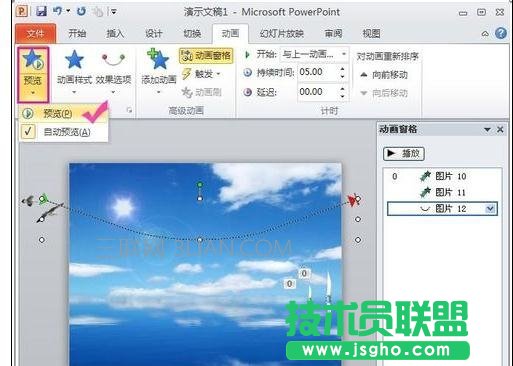Select 图片 11 in the animation list
This screenshot has width=513, height=366.
(442, 192)
